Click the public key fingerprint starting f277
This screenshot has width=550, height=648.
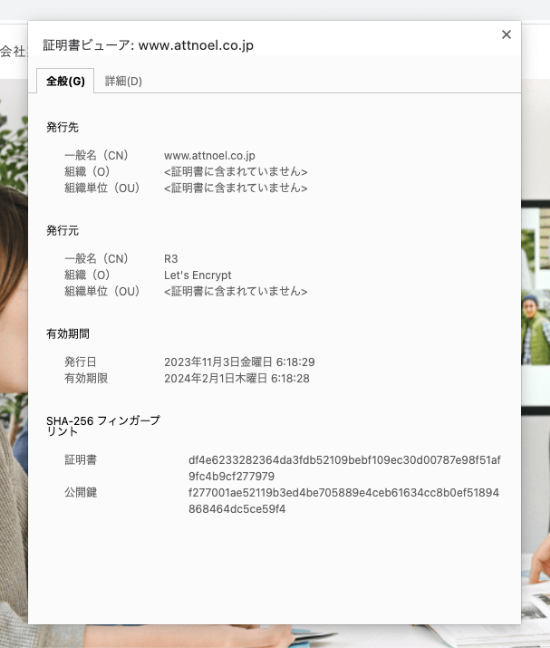(344, 500)
